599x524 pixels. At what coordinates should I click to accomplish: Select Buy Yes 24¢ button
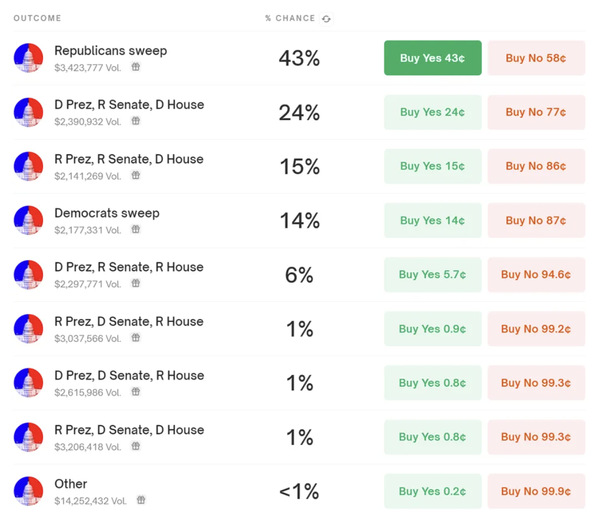click(432, 112)
